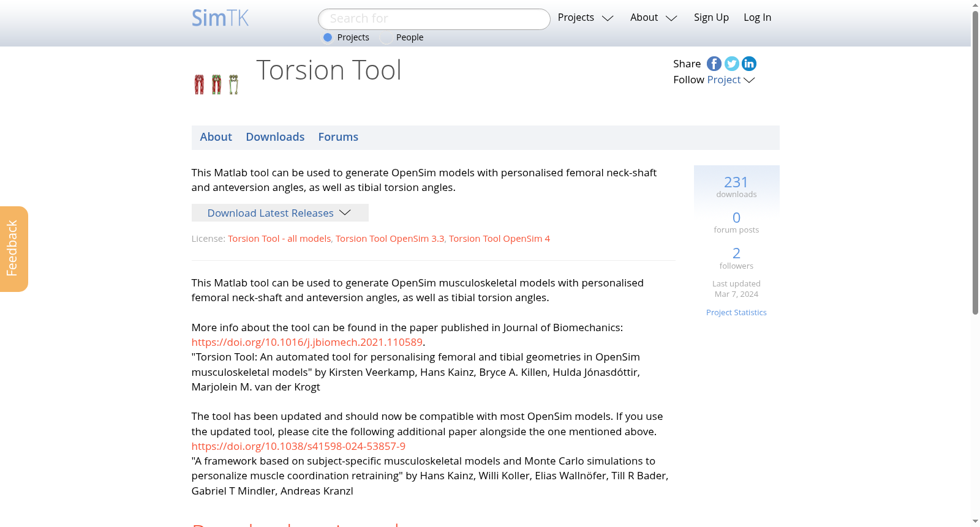The width and height of the screenshot is (980, 527).
Task: Share project on Twitter
Action: coord(731,64)
